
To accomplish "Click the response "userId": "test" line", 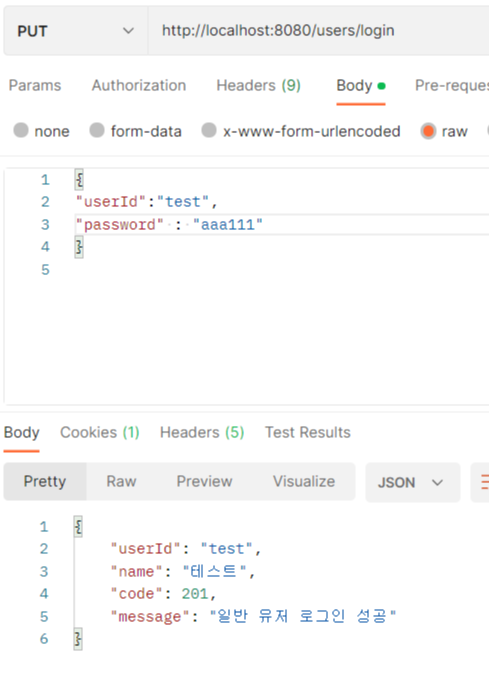I will (186, 549).
